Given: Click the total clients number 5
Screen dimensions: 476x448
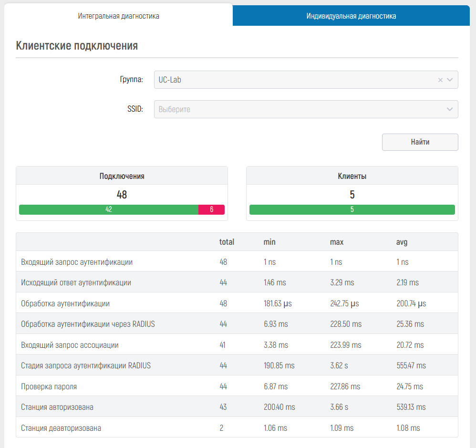Looking at the screenshot, I should point(352,194).
